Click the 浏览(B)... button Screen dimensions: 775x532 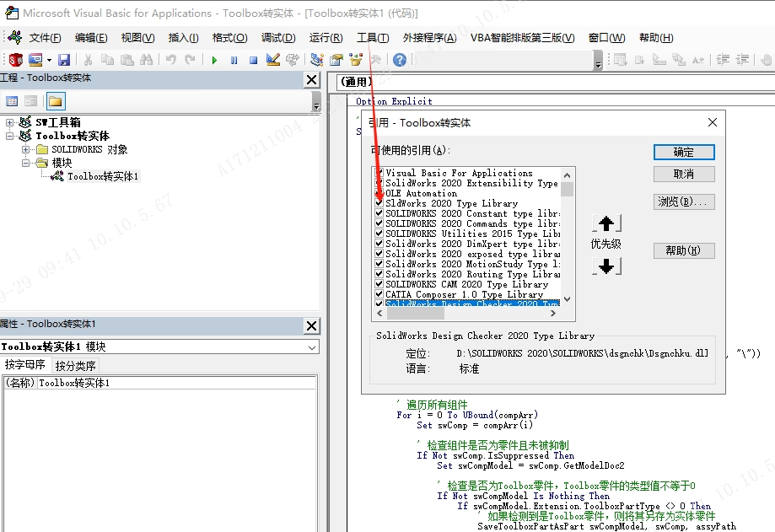pos(684,202)
